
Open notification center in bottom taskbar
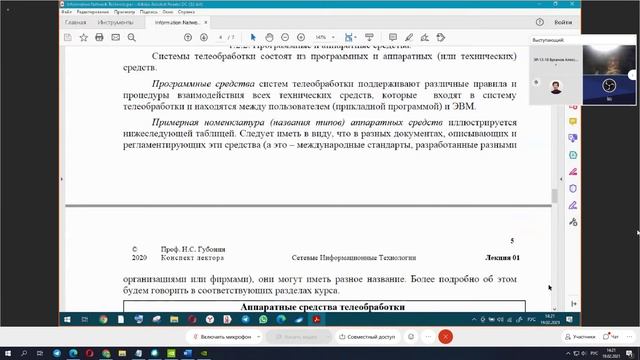[629, 353]
